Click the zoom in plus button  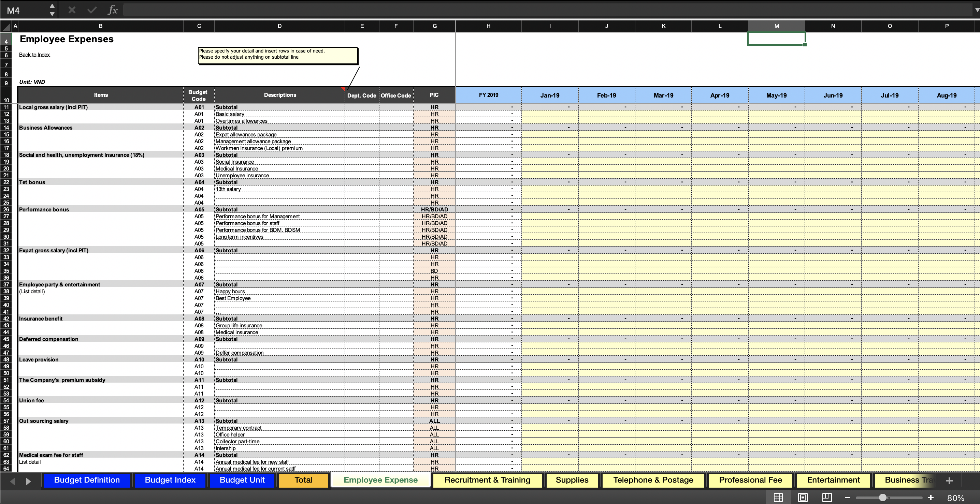coord(931,498)
